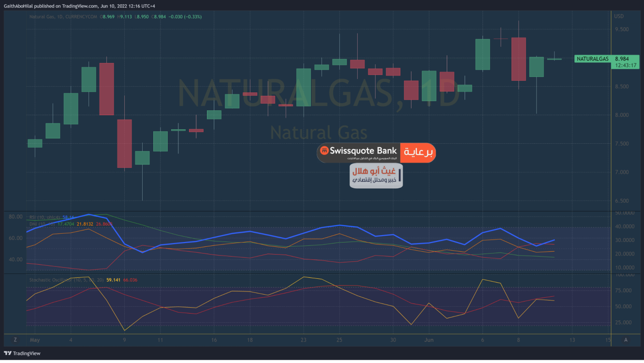Click date 30 on time axis

pos(393,340)
